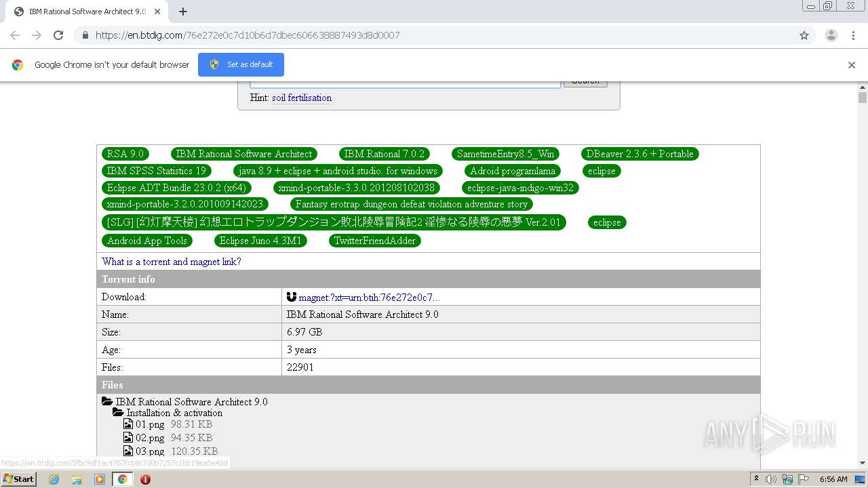868x488 pixels.
Task: Open the Chrome profile avatar icon
Action: pyautogui.click(x=831, y=35)
